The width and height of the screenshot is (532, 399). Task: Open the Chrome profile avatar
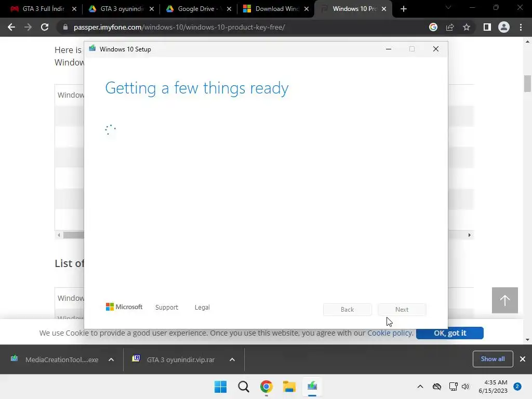tap(504, 27)
